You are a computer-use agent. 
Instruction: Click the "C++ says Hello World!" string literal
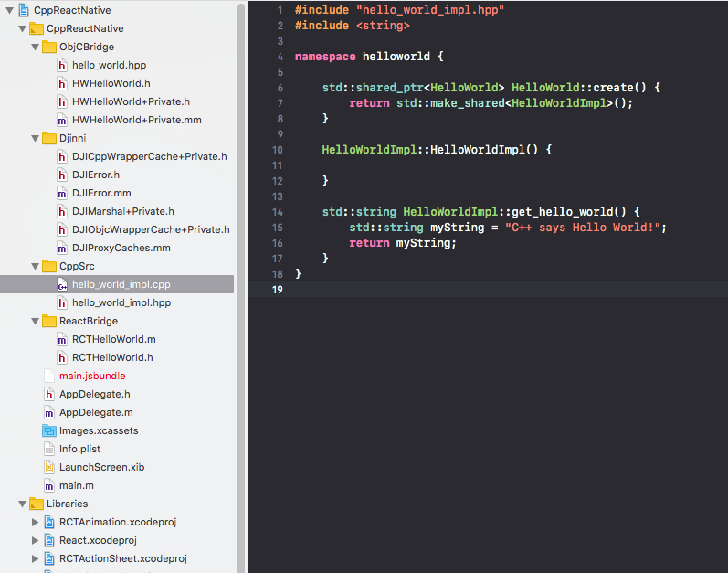pos(582,228)
